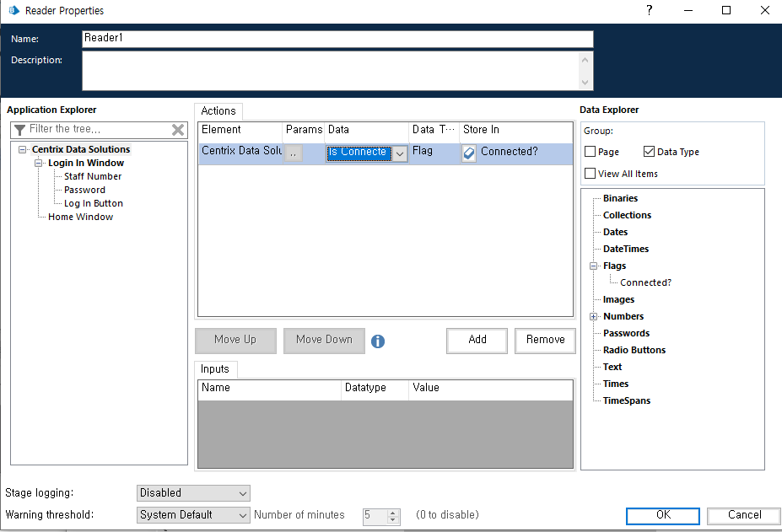
Task: Click into the Description text area
Action: pyautogui.click(x=331, y=71)
